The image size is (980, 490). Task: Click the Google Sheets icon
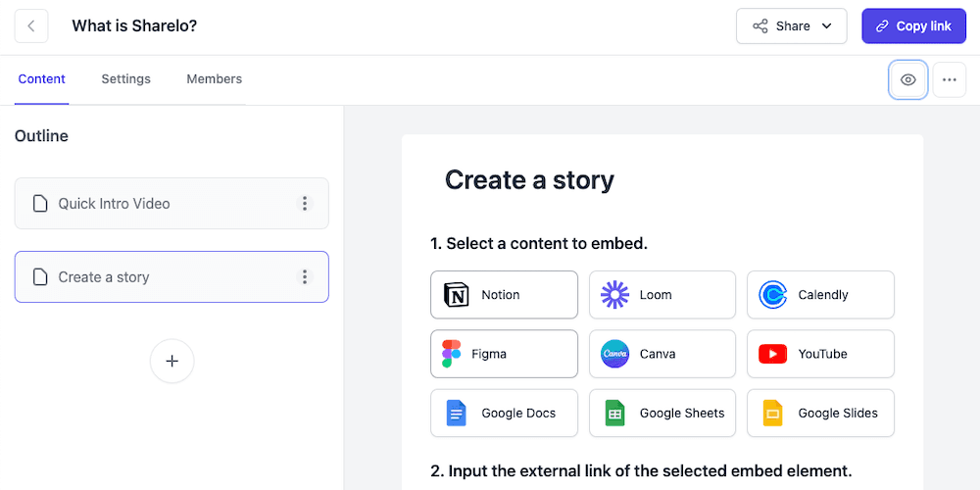point(615,414)
